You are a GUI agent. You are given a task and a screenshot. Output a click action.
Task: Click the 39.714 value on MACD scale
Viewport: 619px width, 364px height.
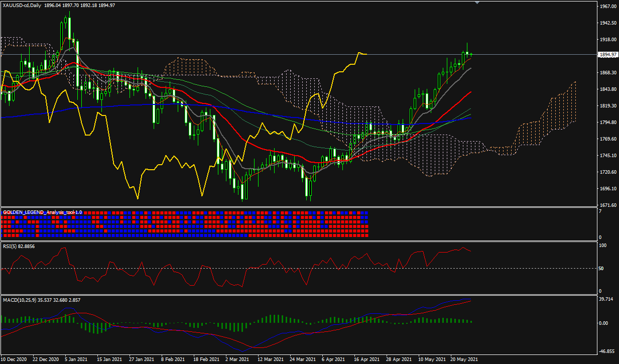pos(607,300)
